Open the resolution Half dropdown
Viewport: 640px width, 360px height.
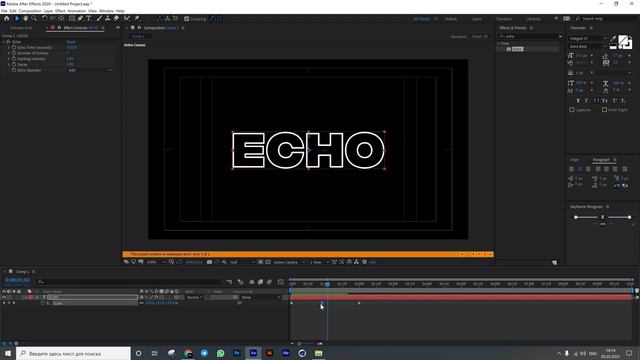pos(242,262)
